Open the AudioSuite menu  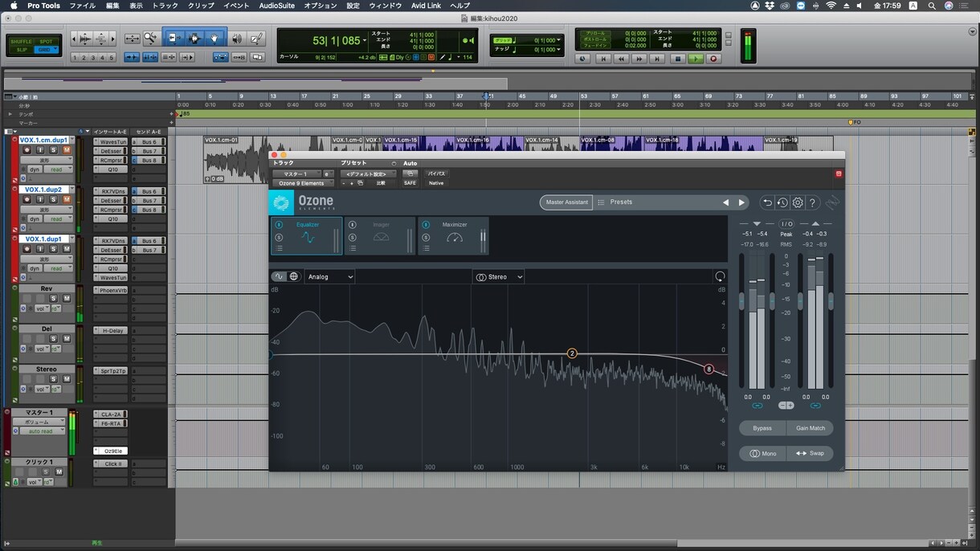(276, 6)
